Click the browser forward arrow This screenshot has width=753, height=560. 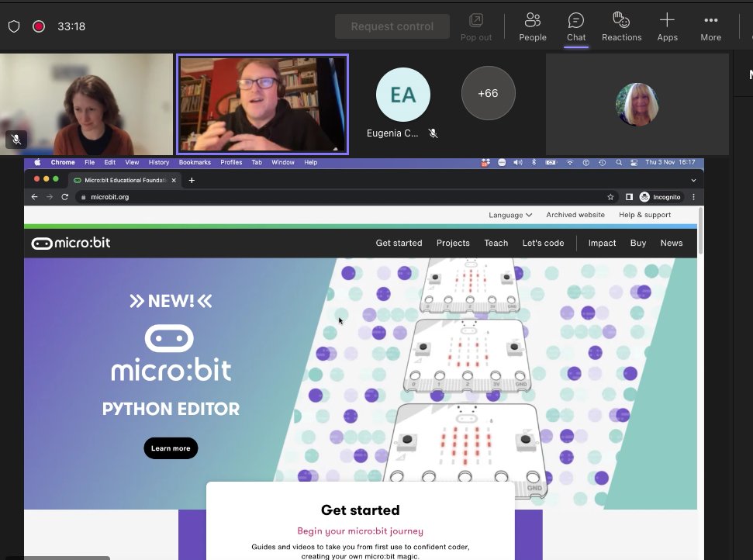tap(50, 197)
